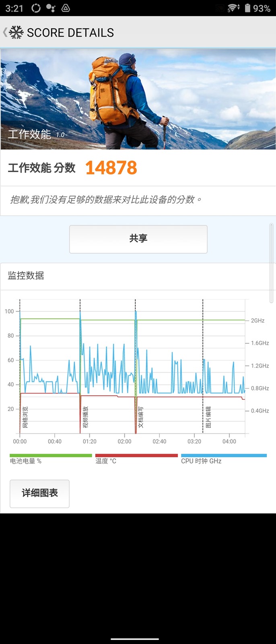Tap the PCMark snowflake logo

(x=16, y=33)
